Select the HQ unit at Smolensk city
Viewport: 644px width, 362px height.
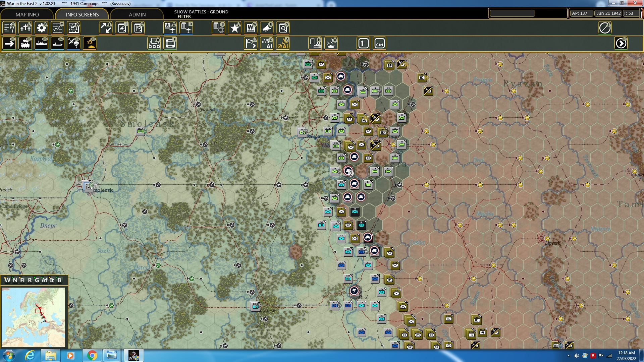[x=89, y=186]
